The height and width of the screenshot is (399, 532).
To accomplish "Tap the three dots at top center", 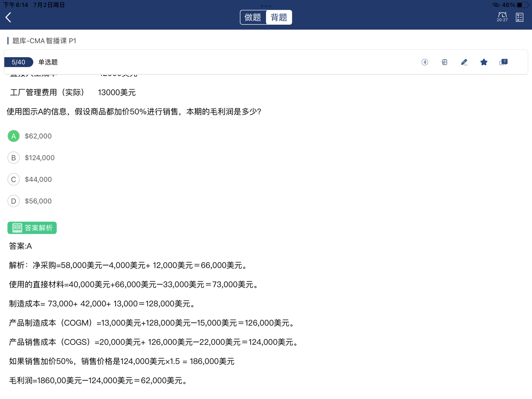I will 266,6.
